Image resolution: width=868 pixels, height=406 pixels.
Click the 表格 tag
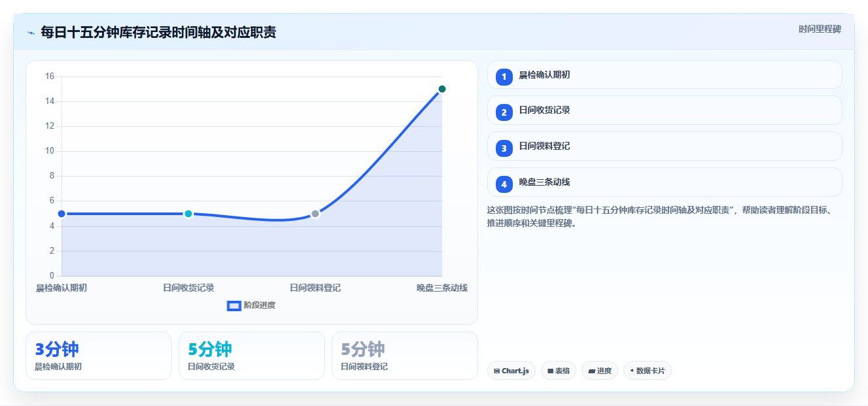point(559,371)
